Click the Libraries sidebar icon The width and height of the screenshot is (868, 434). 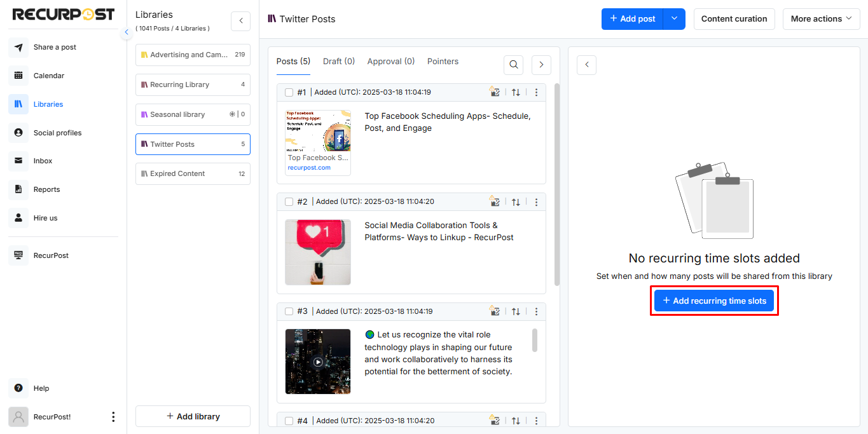pos(18,104)
